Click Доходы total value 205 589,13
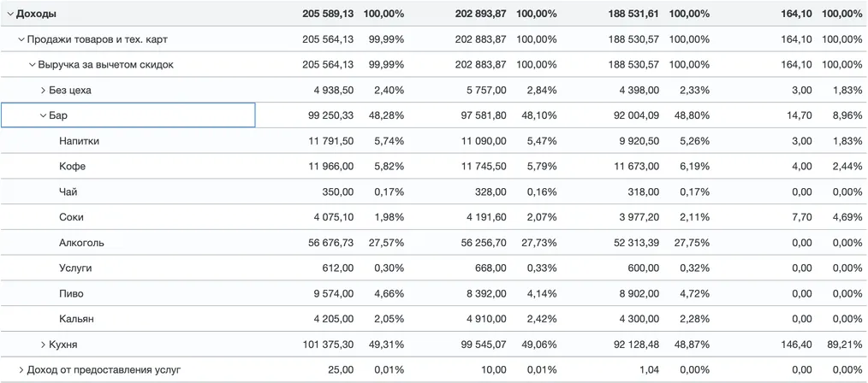Screen dimensions: 868x383 [x=328, y=14]
